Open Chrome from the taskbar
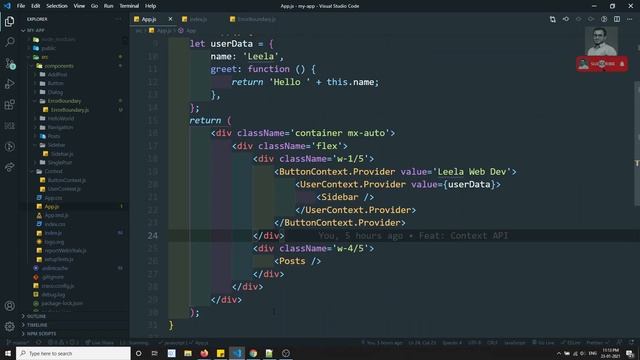This screenshot has height=360, width=640. pyautogui.click(x=253, y=353)
